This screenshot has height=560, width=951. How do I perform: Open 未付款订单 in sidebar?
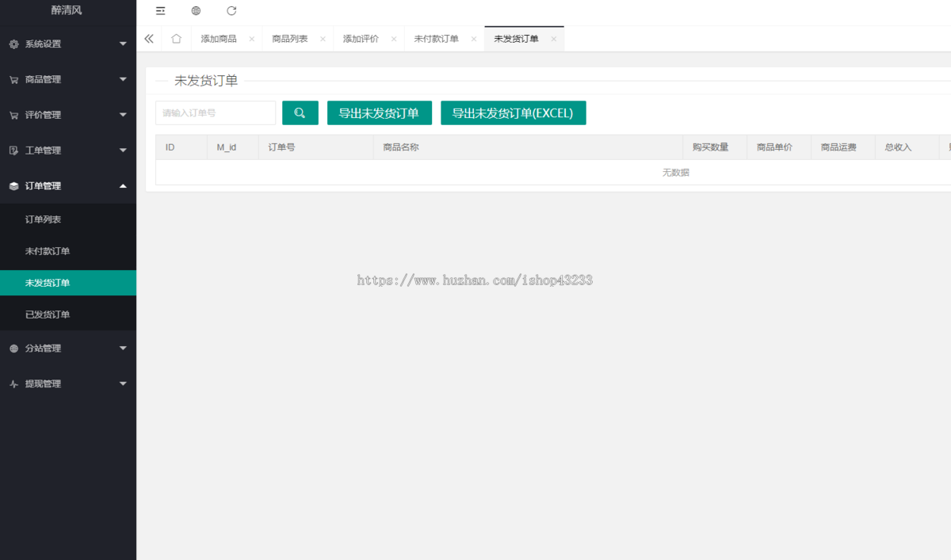pos(68,251)
